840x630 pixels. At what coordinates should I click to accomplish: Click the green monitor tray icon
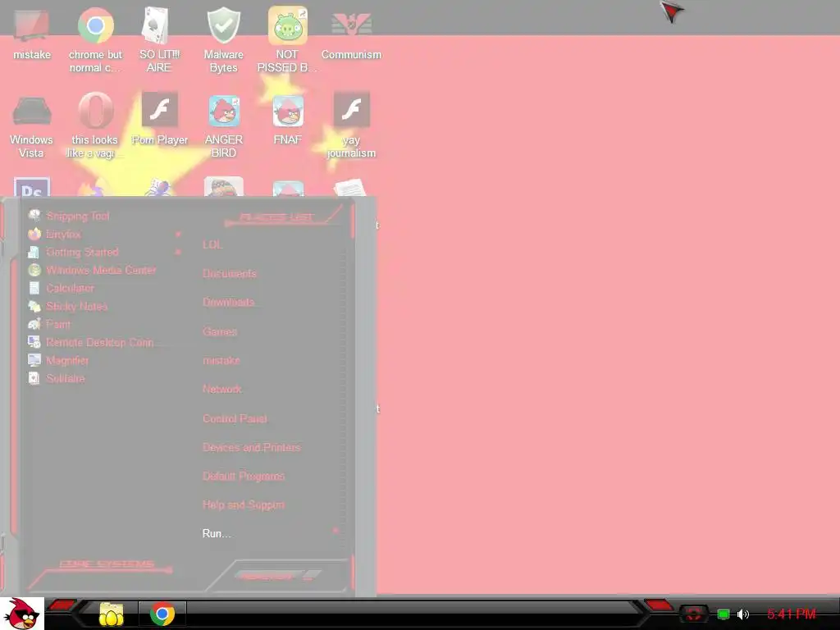coord(724,614)
